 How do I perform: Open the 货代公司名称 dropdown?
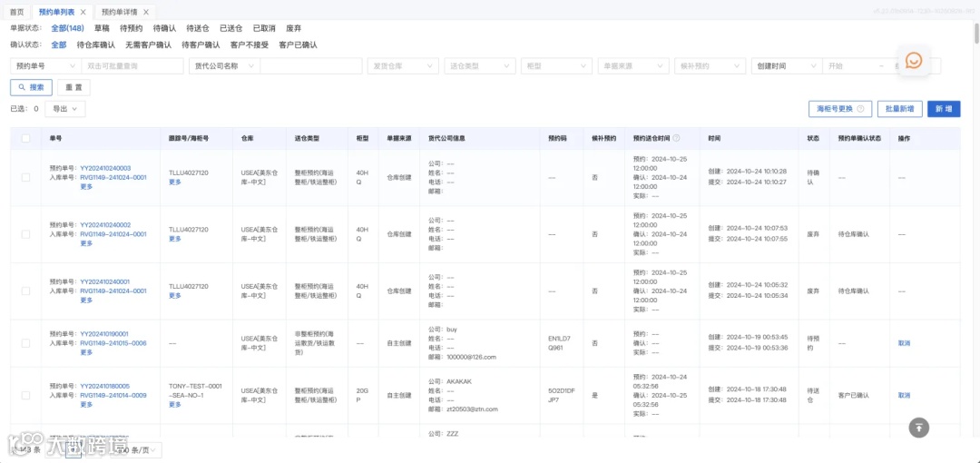pyautogui.click(x=224, y=65)
